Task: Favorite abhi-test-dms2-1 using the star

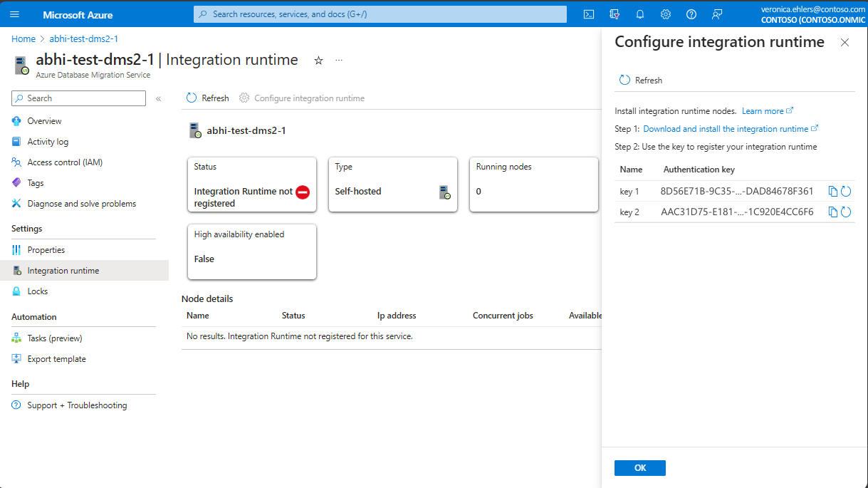Action: tap(318, 61)
